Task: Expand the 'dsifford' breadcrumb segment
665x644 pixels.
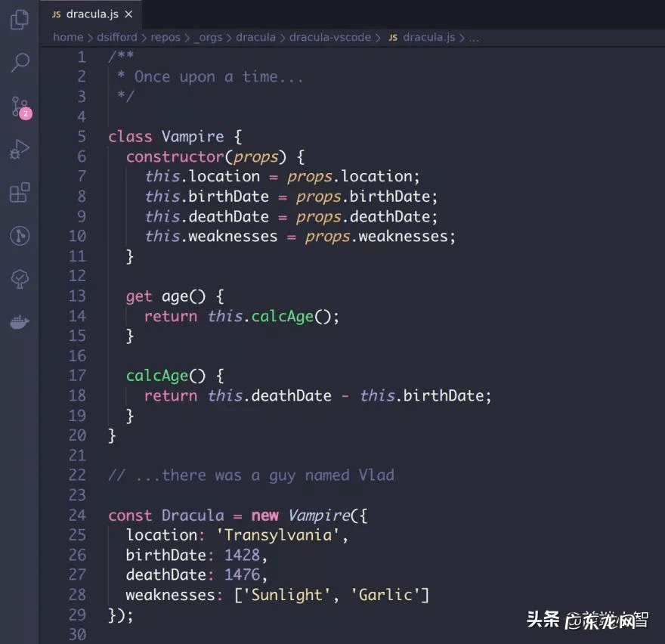Action: (117, 37)
